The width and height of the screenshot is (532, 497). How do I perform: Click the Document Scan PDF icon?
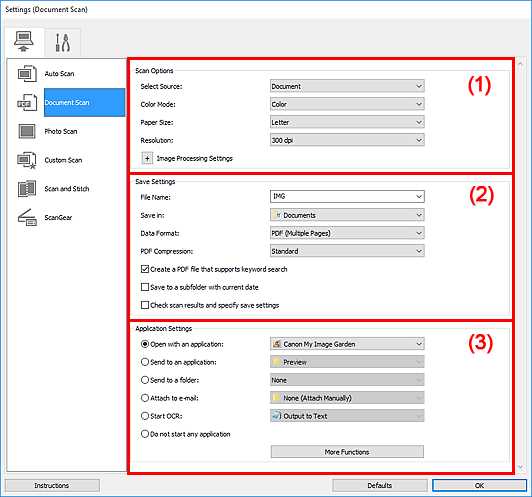click(x=27, y=102)
